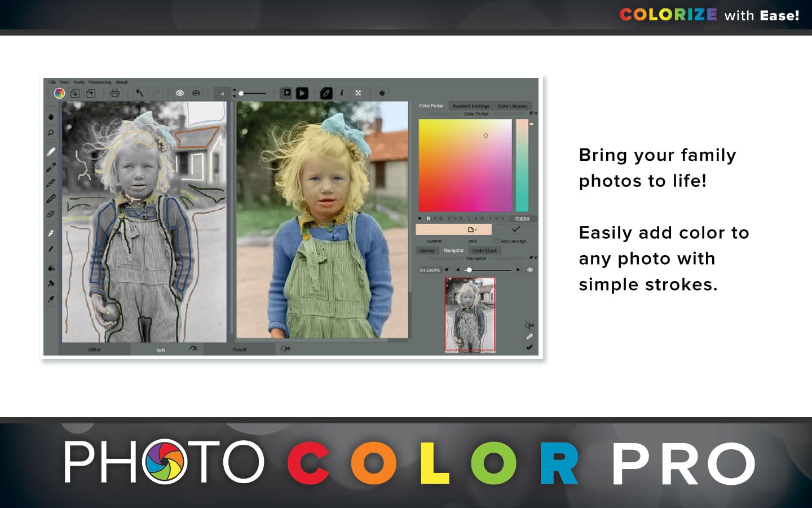The width and height of the screenshot is (812, 508).
Task: Switch to the Color Libraries tab
Action: point(512,106)
